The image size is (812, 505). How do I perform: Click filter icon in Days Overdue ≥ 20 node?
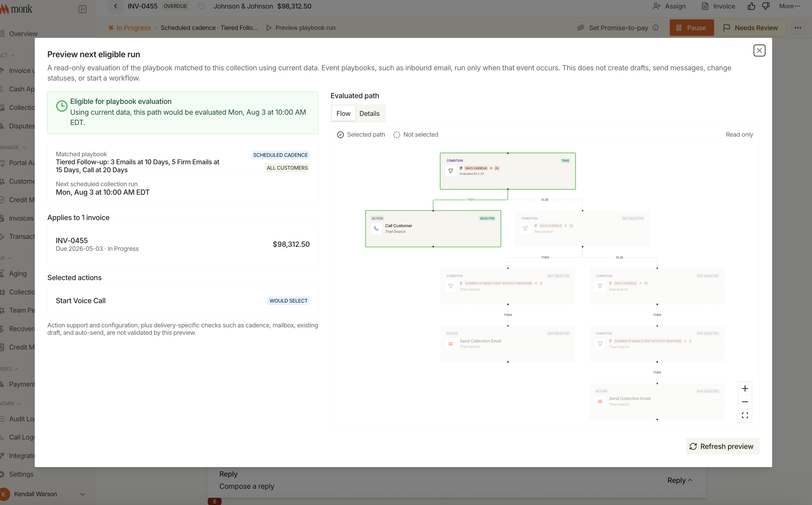(450, 171)
